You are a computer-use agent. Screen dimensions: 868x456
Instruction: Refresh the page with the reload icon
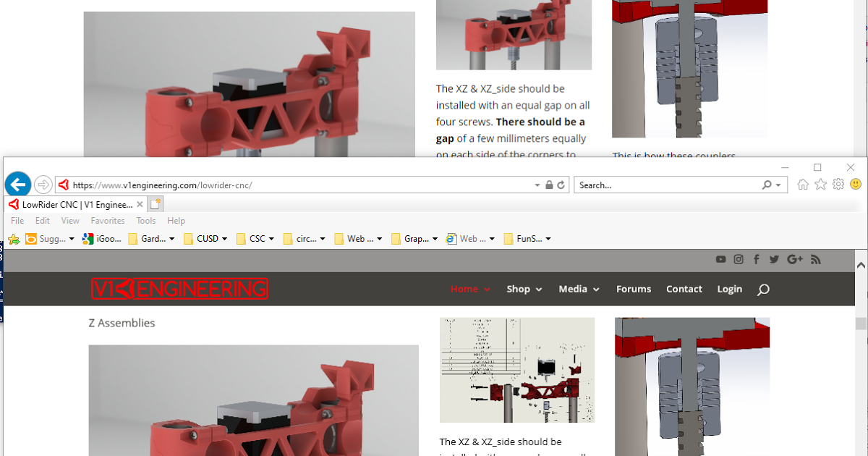click(561, 185)
